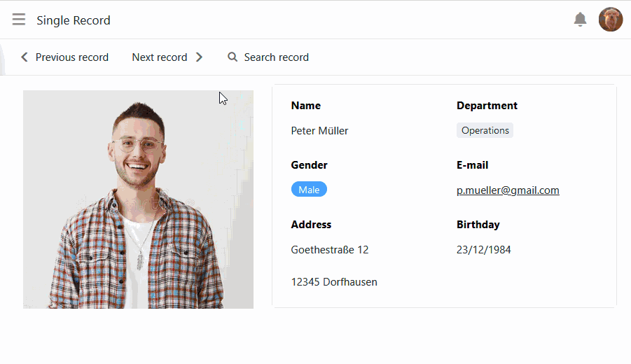The image size is (631, 364).
Task: Click the right chevron after Next record
Action: pos(199,57)
